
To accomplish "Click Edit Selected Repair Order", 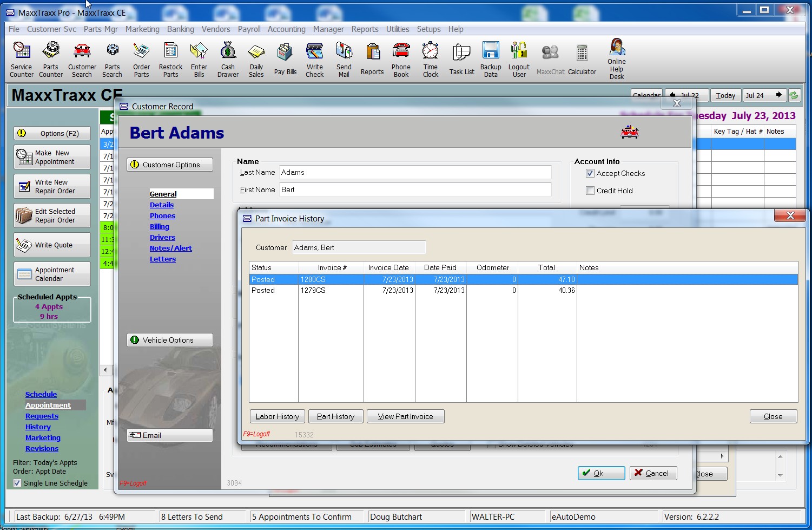I will click(52, 215).
